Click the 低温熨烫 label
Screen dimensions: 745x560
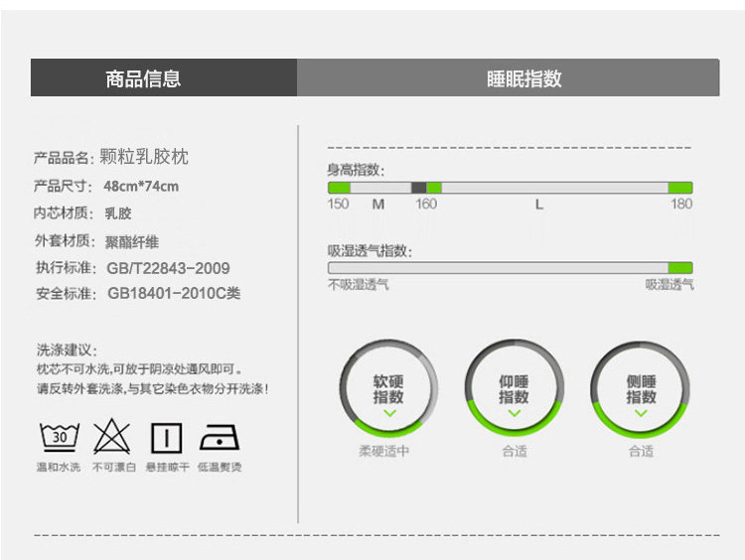click(220, 468)
